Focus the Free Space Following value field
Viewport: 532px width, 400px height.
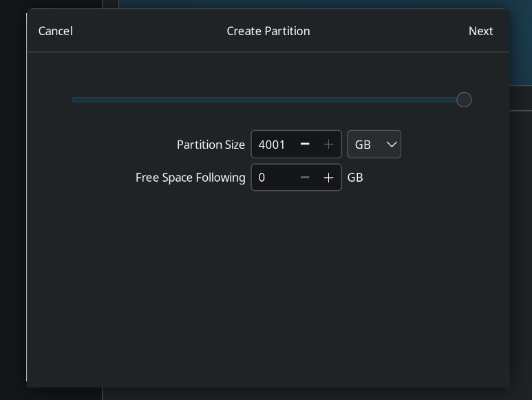click(273, 178)
